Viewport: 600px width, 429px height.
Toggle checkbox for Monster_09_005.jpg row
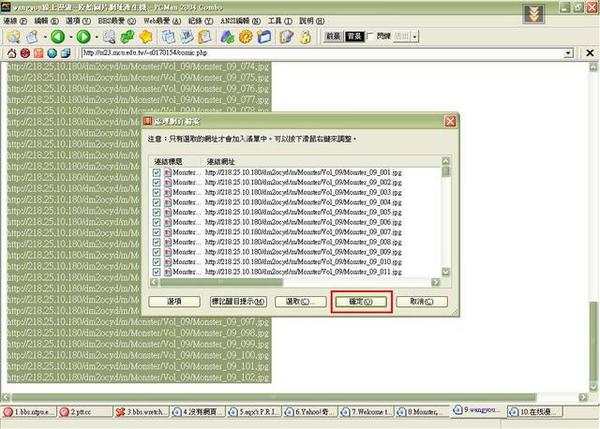tap(157, 212)
